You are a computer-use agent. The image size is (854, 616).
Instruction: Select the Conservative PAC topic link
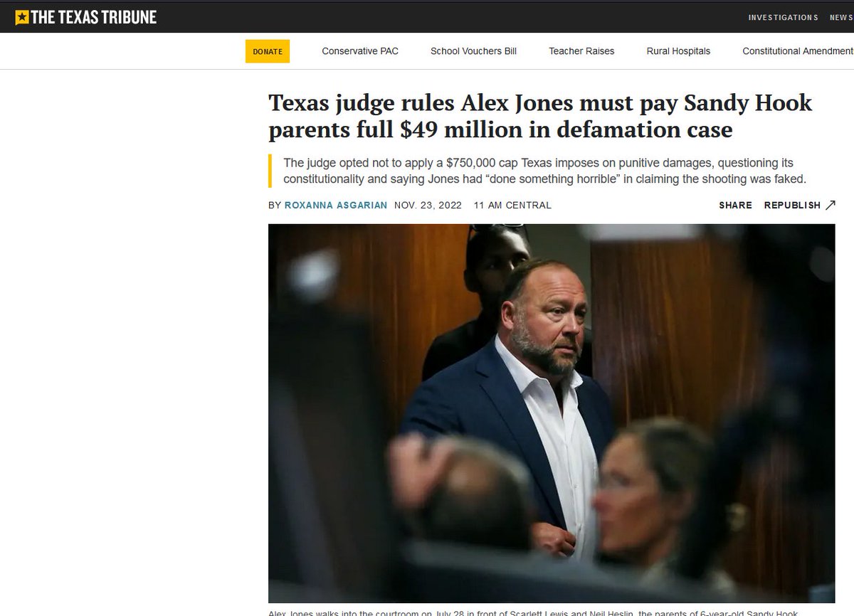click(360, 51)
